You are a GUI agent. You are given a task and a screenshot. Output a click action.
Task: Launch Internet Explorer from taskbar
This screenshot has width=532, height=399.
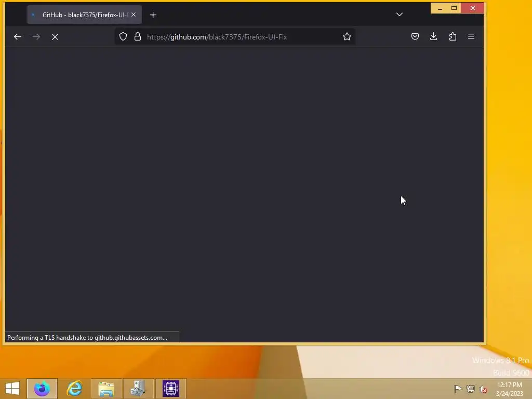(x=74, y=389)
